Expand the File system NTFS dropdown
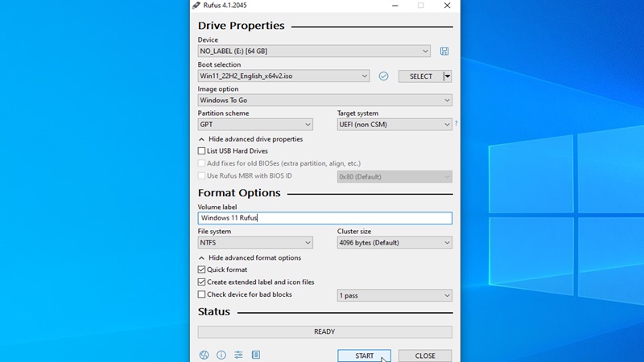The height and width of the screenshot is (362, 644). (x=255, y=243)
